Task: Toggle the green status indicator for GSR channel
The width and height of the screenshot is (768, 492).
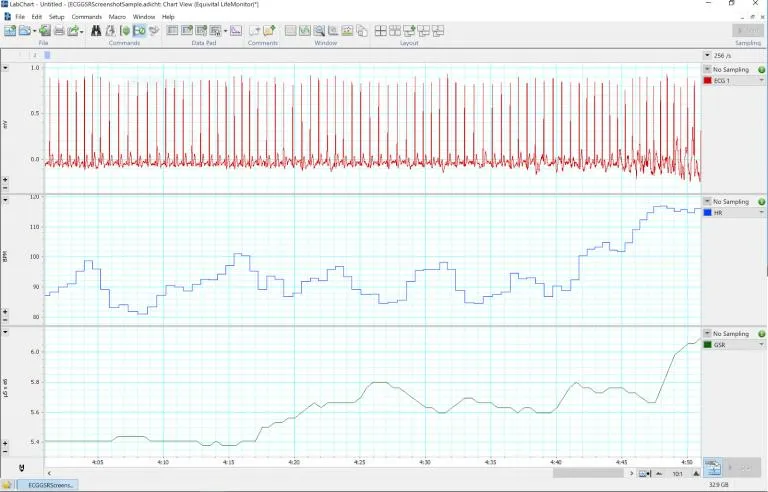Action: click(761, 334)
